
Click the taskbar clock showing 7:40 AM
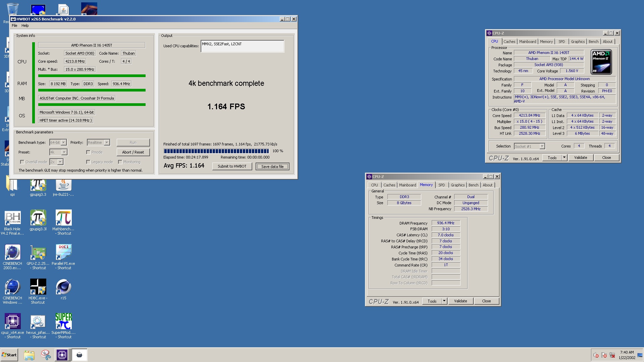tap(627, 355)
